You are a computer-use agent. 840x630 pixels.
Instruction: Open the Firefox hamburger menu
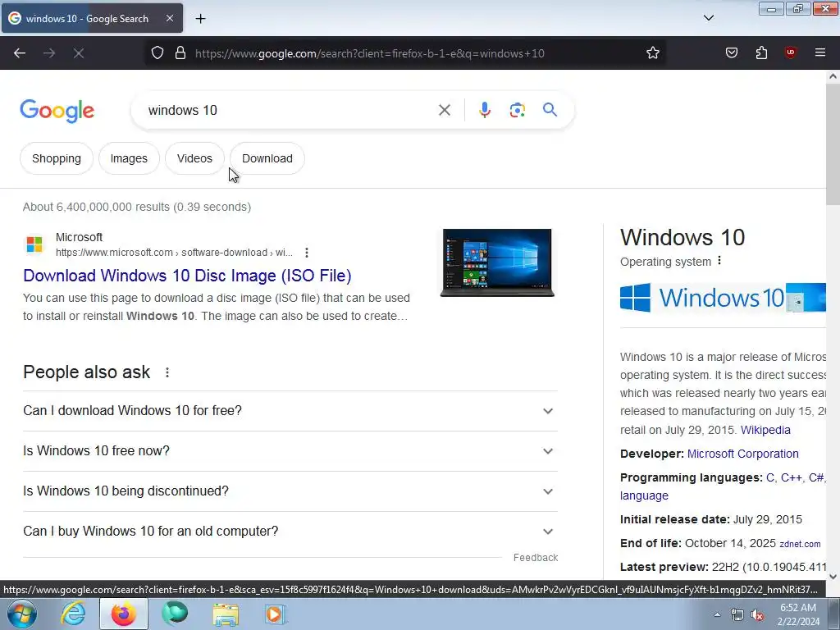[820, 53]
